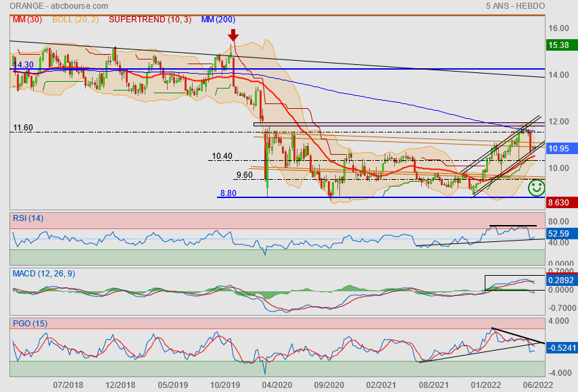Click the green 15.38 price tag

562,45
